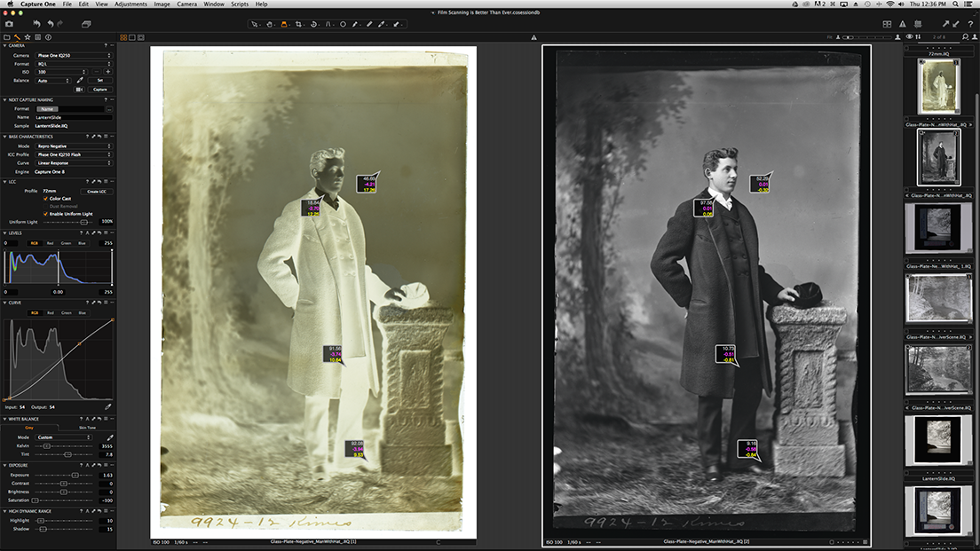Toggle proofing eye icon above browser
Screen dimensions: 980x551
point(909,37)
